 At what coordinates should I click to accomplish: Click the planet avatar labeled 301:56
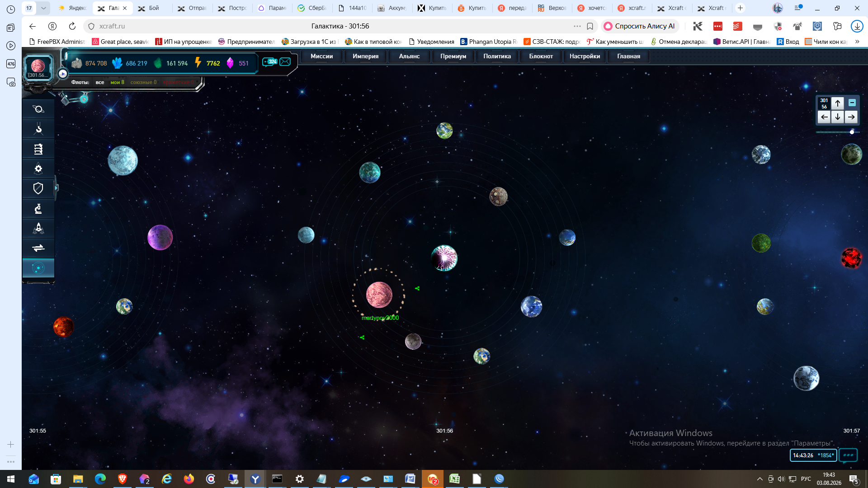click(x=38, y=67)
